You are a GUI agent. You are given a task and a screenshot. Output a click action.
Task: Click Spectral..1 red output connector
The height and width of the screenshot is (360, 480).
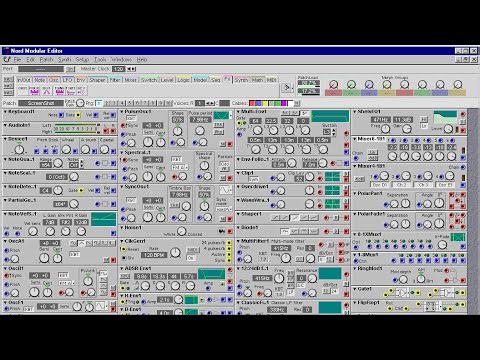pos(230,178)
